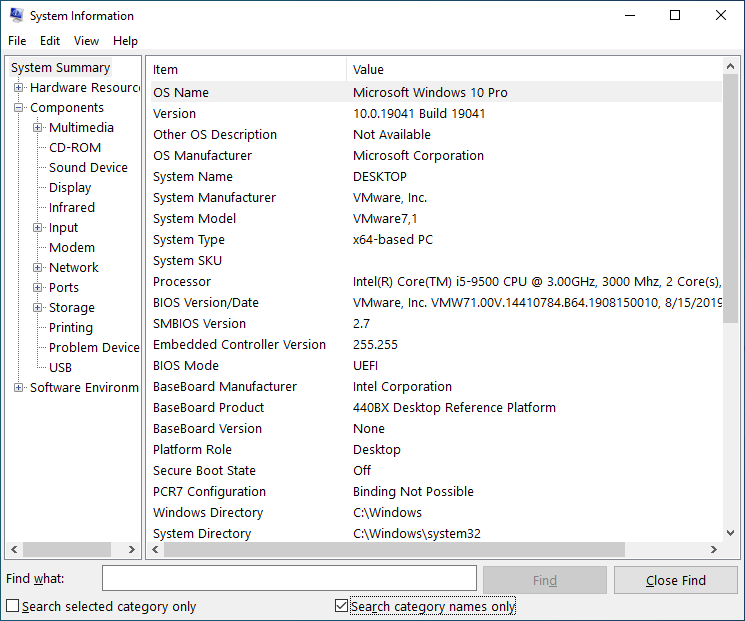Click the tree pane scroll left arrow
Image resolution: width=745 pixels, height=621 pixels.
tap(14, 549)
